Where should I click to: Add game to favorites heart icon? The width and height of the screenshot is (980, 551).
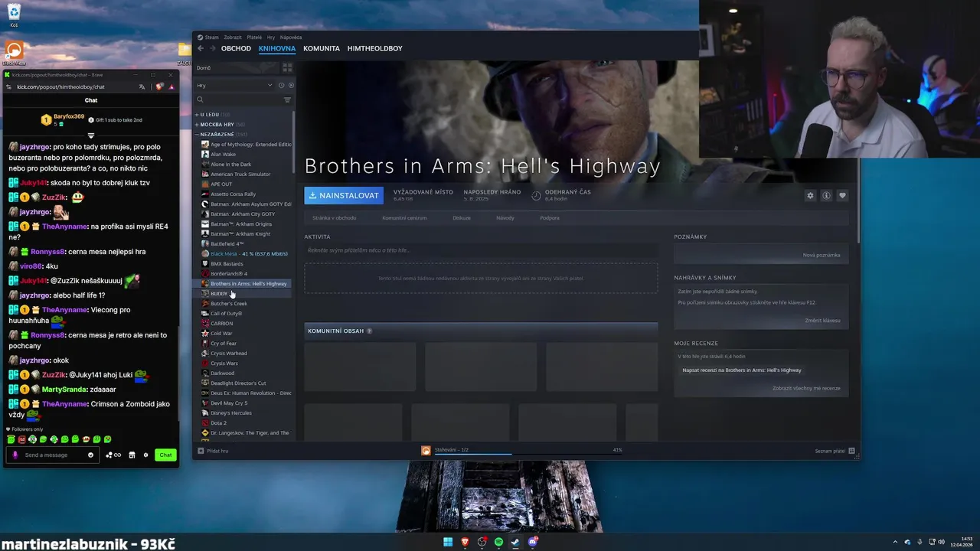click(842, 195)
